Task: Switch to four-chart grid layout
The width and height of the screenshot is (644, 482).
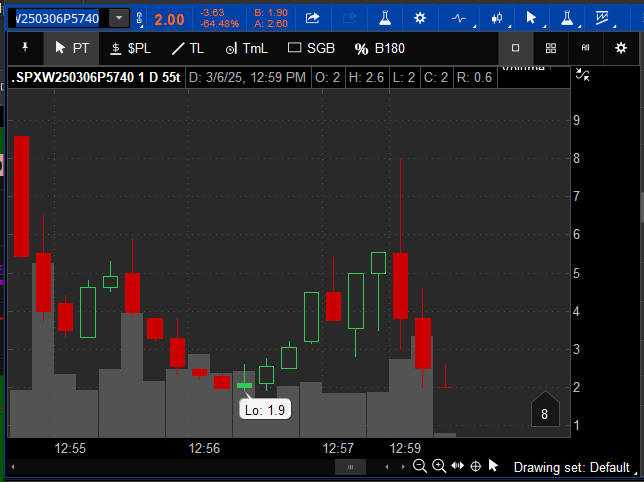Action: [x=551, y=48]
